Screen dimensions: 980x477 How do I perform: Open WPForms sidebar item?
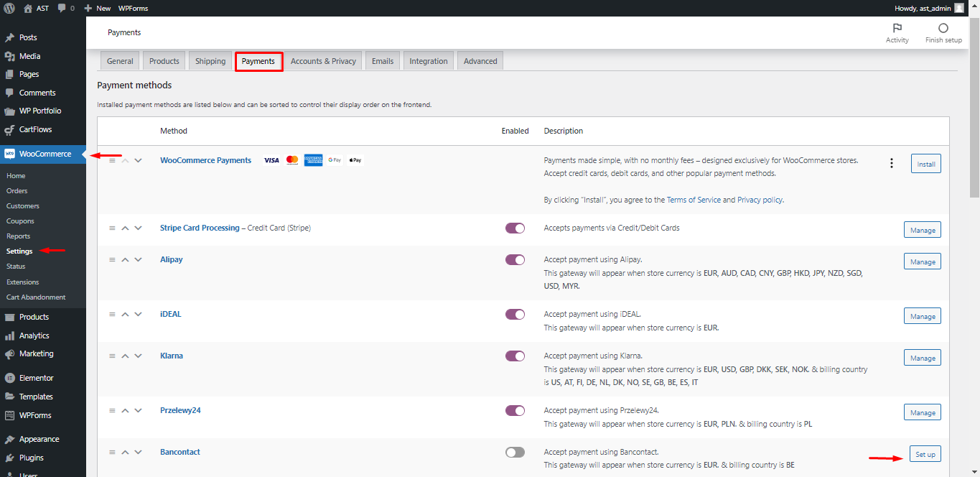click(x=35, y=415)
